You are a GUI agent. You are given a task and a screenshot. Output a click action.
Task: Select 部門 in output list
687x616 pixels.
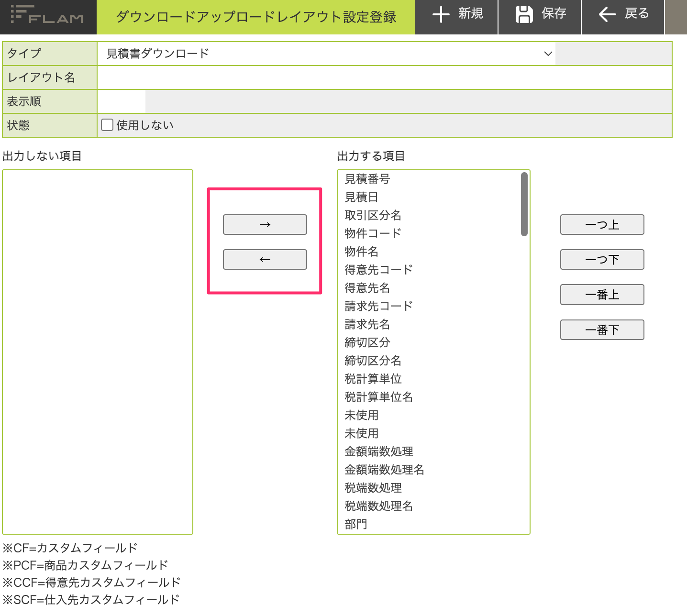(356, 524)
